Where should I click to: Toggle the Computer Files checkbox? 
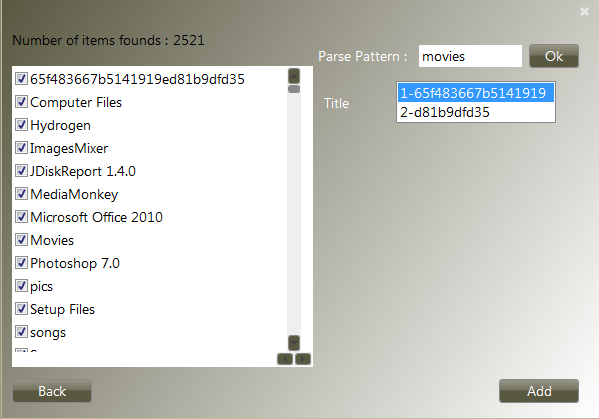pos(21,102)
